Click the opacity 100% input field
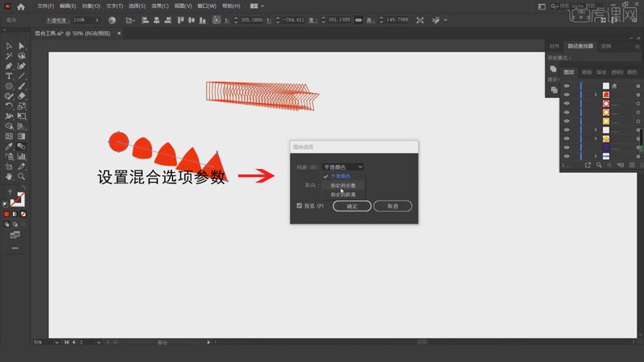 click(x=82, y=20)
